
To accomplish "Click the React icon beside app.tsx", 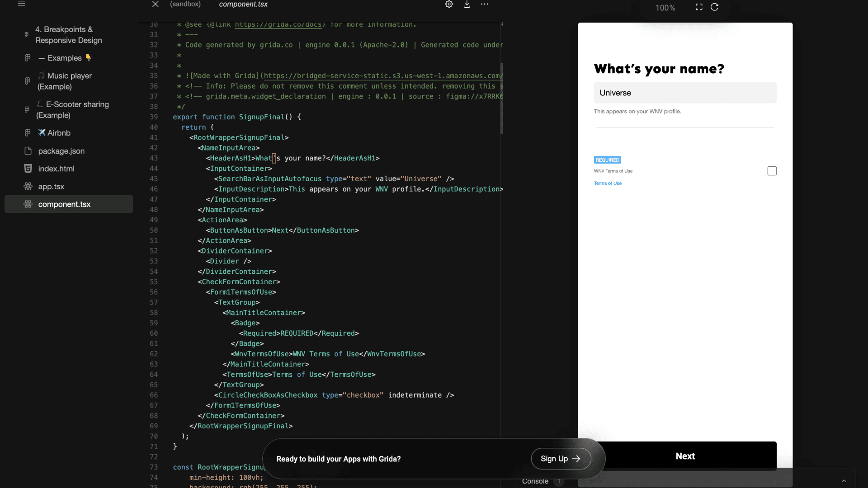I will click(x=28, y=187).
